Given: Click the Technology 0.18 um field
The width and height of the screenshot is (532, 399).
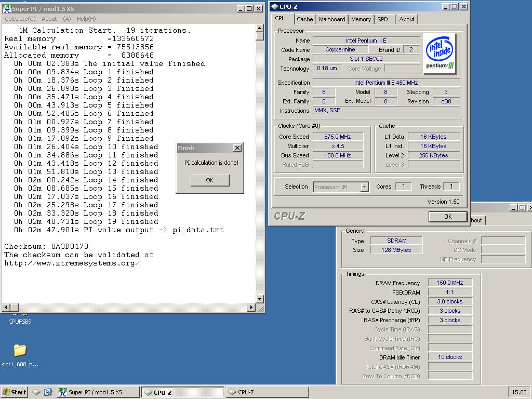Looking at the screenshot, I should click(327, 68).
